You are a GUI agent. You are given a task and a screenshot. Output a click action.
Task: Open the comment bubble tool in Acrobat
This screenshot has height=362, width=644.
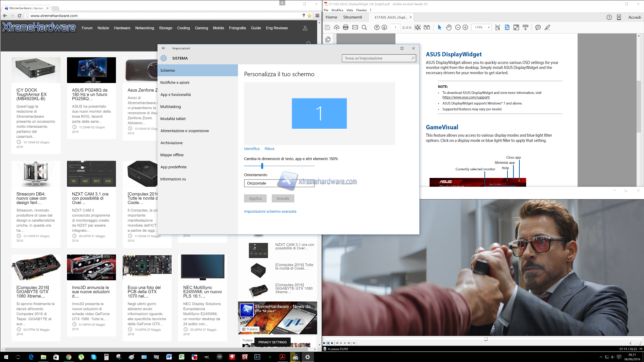538,27
